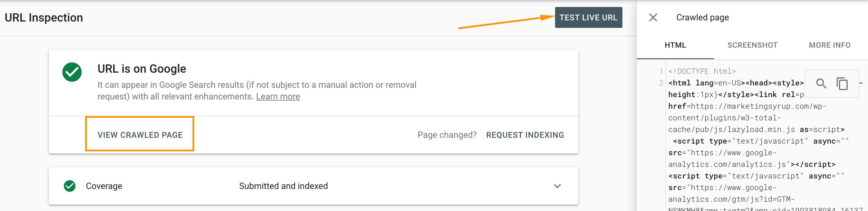Click the green checkmark beside URL is on Google
Image resolution: width=868 pixels, height=211 pixels.
click(x=72, y=72)
